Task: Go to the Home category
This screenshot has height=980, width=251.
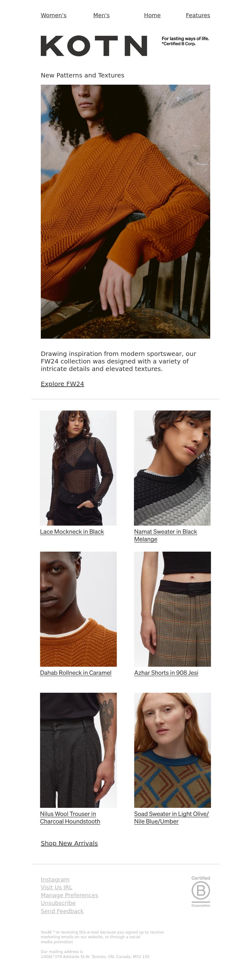Action: click(152, 15)
